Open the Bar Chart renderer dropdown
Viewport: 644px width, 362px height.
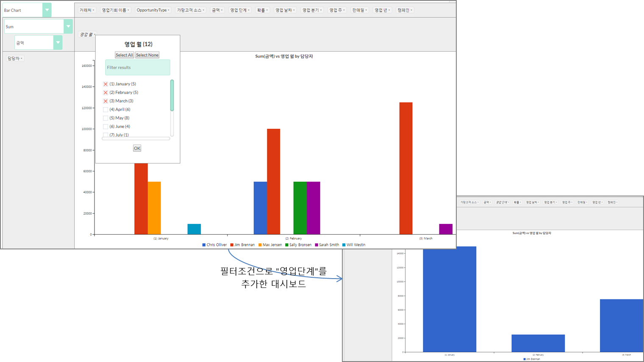(47, 10)
